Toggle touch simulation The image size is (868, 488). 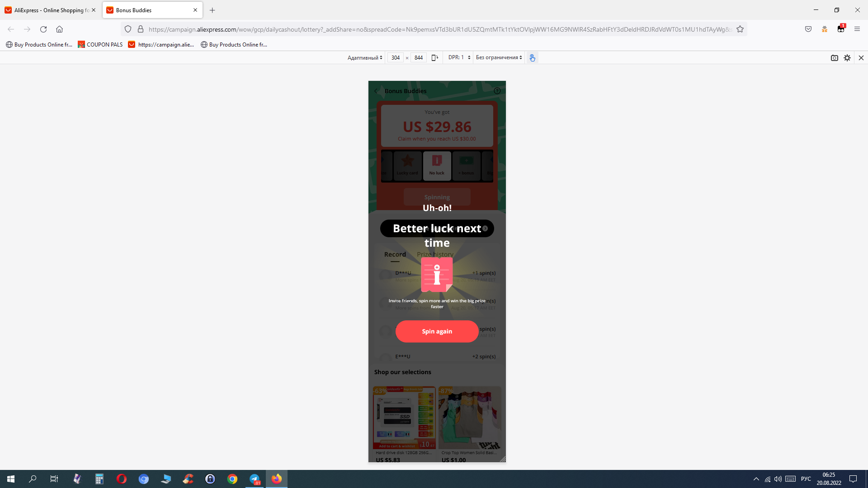tap(533, 58)
